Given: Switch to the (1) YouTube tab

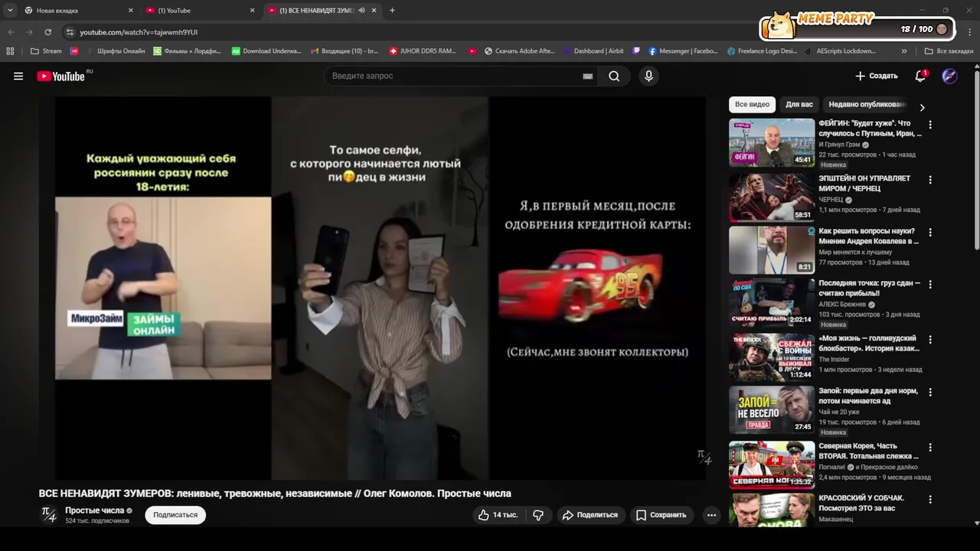Looking at the screenshot, I should pos(199,11).
